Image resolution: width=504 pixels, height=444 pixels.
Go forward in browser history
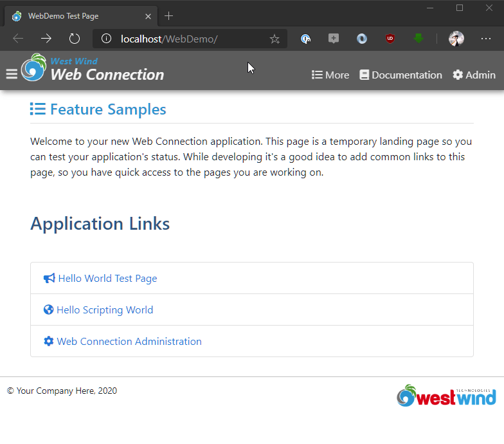[x=46, y=39]
